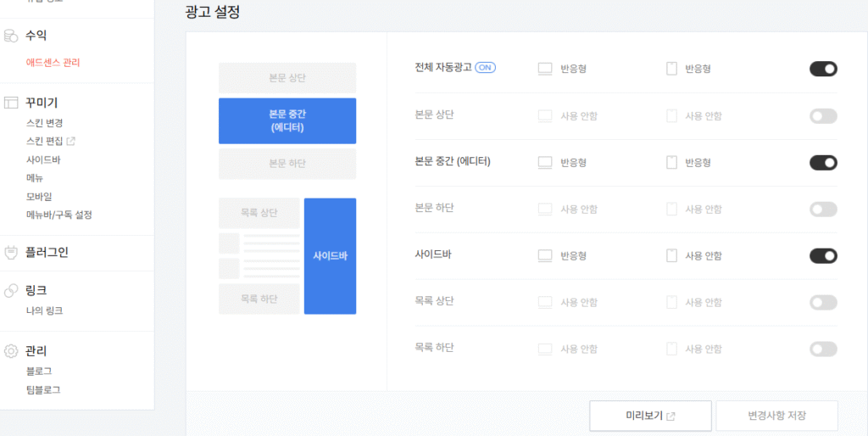Click mobile phone icon in 전체 자동광고 row
868x436 pixels.
coord(671,70)
